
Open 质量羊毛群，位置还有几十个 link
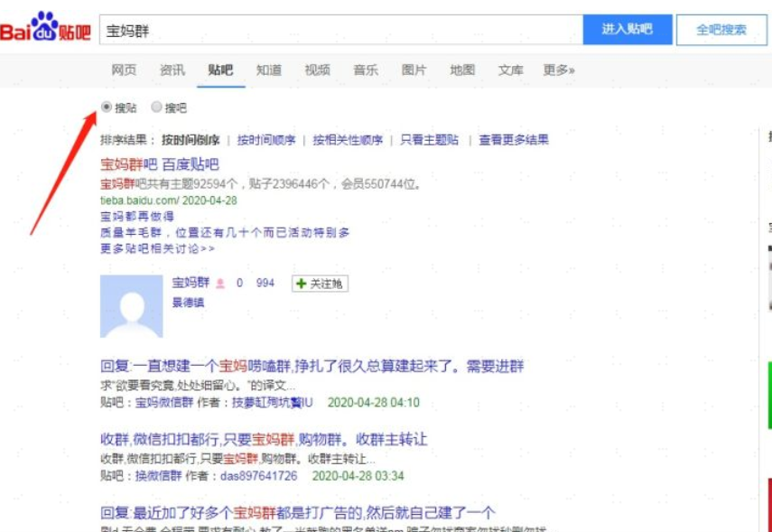(225, 232)
